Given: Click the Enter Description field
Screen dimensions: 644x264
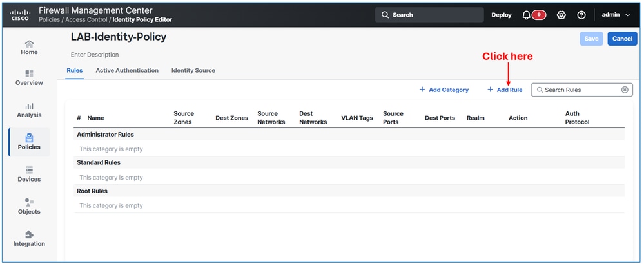Looking at the screenshot, I should (x=95, y=55).
